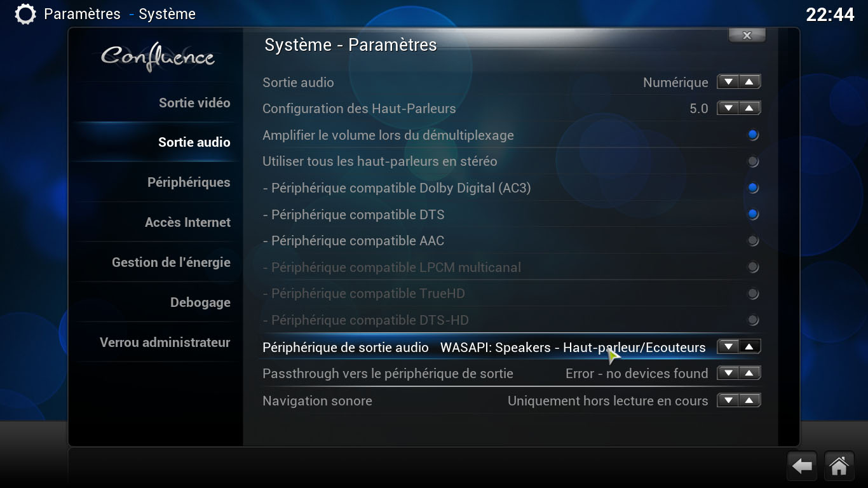
Task: Close the Système settings dialog
Action: point(747,36)
